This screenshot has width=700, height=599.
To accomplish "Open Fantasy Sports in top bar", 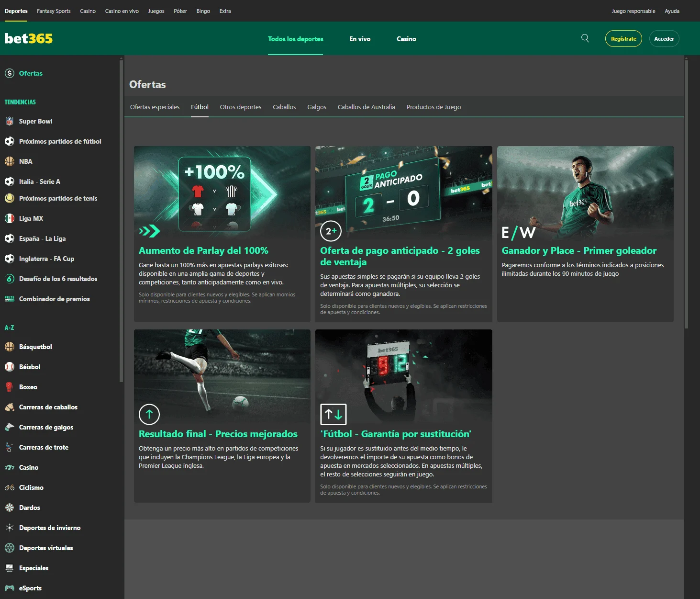I will (x=54, y=11).
